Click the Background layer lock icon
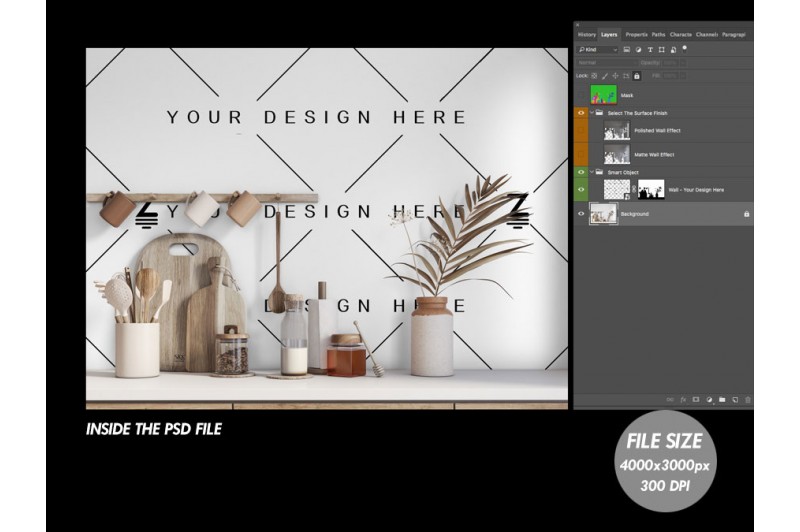The height and width of the screenshot is (532, 800). (746, 214)
